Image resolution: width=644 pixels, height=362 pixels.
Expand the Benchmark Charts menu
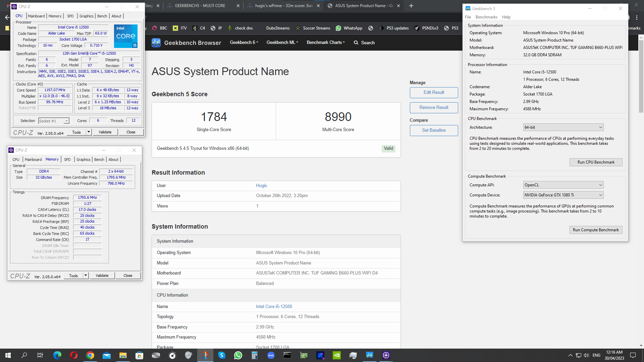326,43
